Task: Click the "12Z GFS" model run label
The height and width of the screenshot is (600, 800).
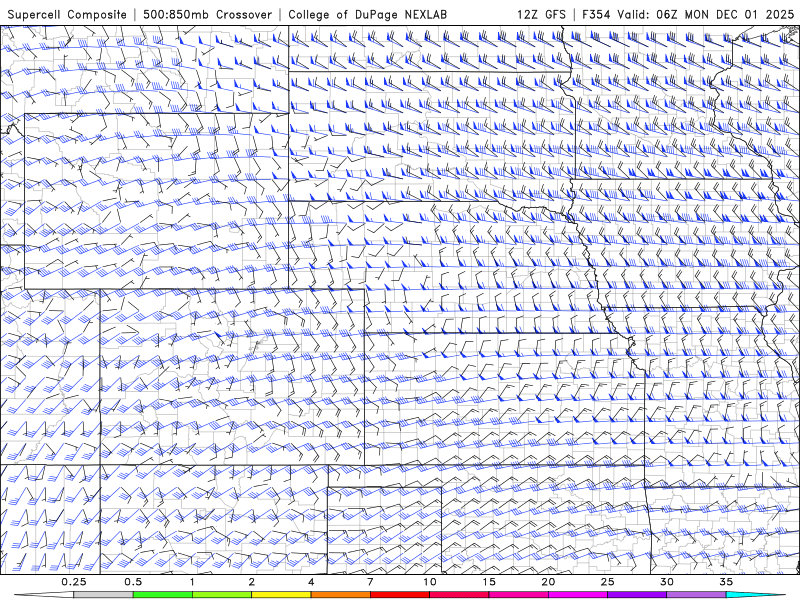Action: (541, 14)
